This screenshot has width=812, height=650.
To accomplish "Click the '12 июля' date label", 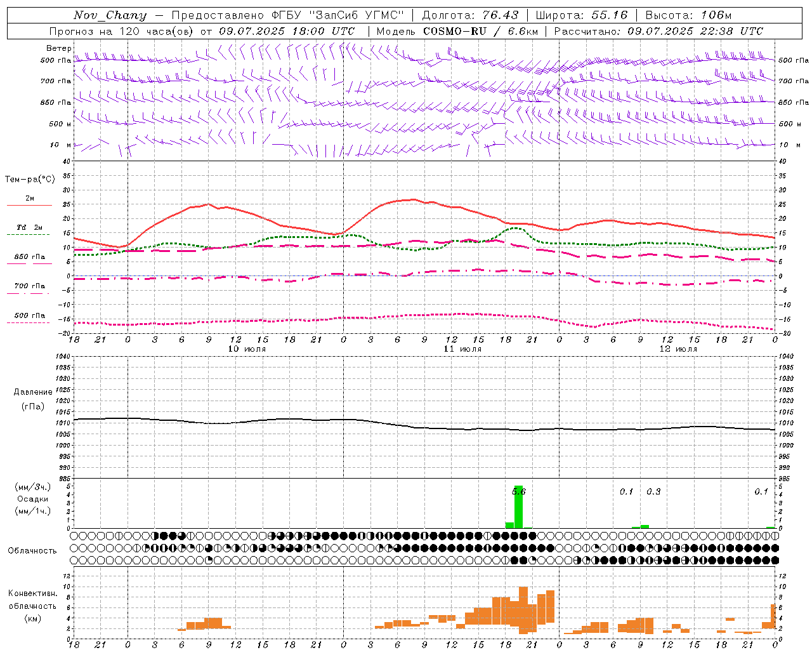I will click(678, 349).
